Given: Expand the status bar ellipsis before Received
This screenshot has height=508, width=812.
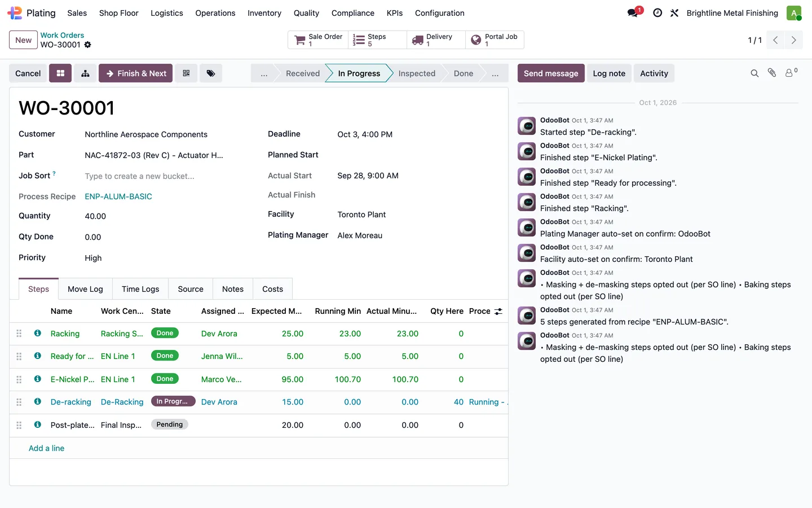Looking at the screenshot, I should pyautogui.click(x=264, y=73).
